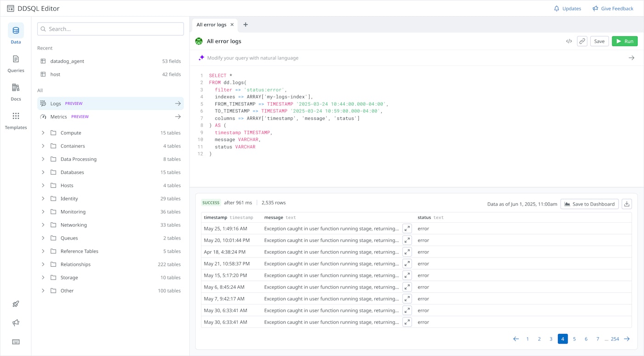The height and width of the screenshot is (356, 644).
Task: Go to results page 5
Action: point(575,339)
